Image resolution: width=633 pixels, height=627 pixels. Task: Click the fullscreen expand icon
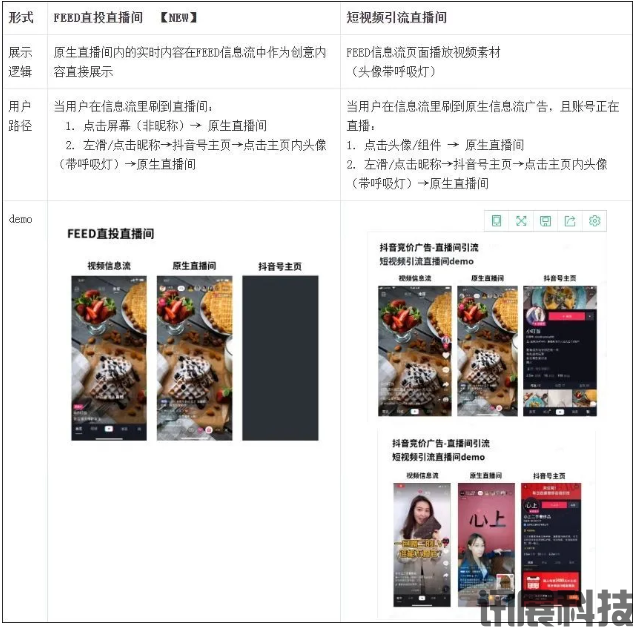521,221
